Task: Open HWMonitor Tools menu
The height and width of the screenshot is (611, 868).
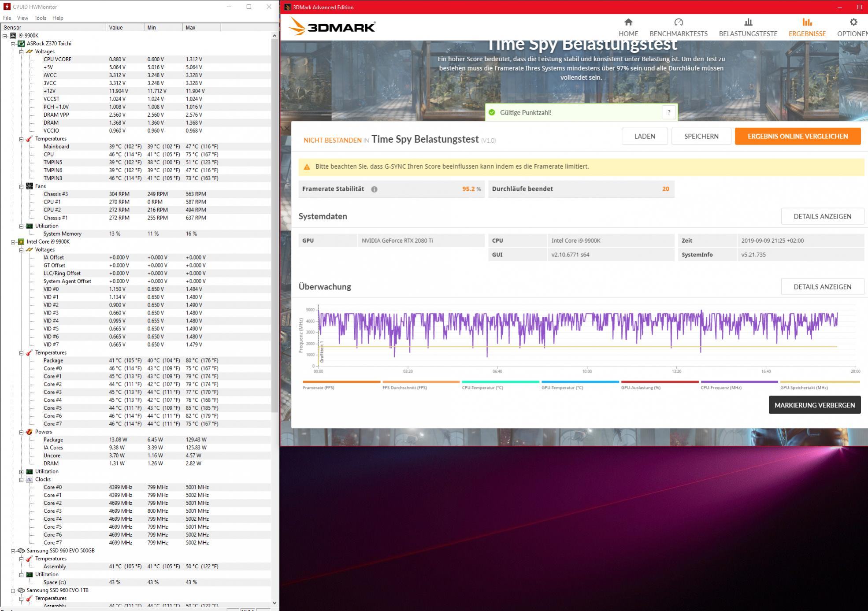Action: (40, 18)
